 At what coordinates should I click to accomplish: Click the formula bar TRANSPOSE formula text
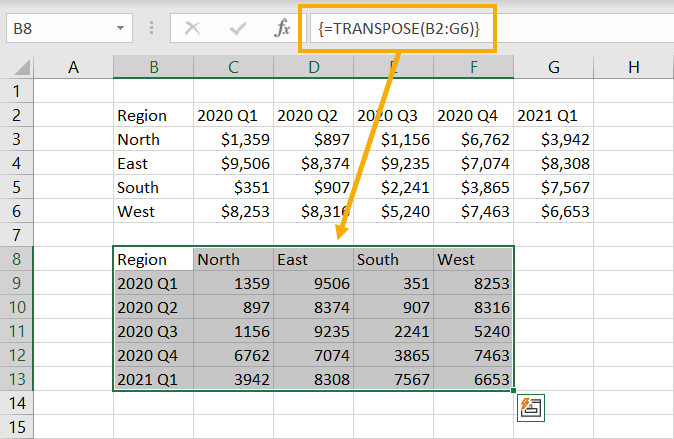398,28
